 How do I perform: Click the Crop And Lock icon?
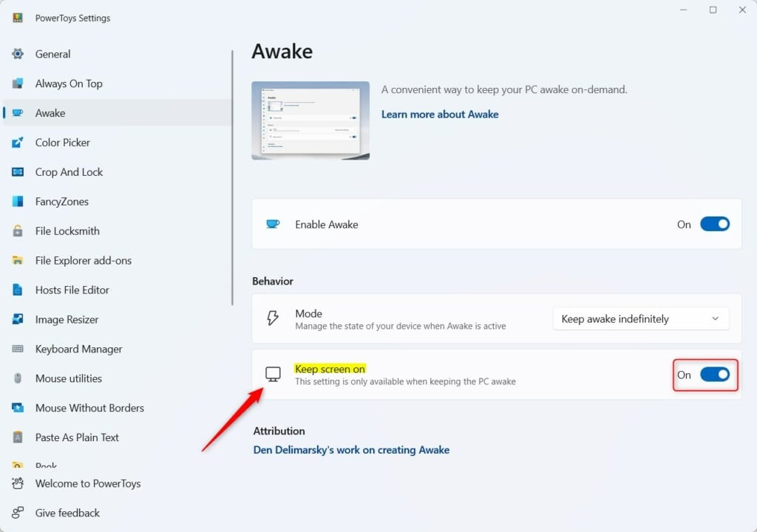click(18, 172)
